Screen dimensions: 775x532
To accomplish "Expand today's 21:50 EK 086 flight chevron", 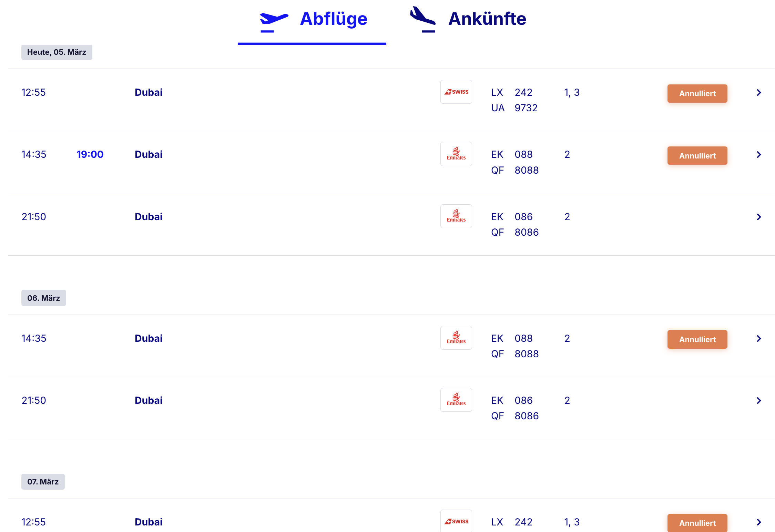I will [759, 217].
